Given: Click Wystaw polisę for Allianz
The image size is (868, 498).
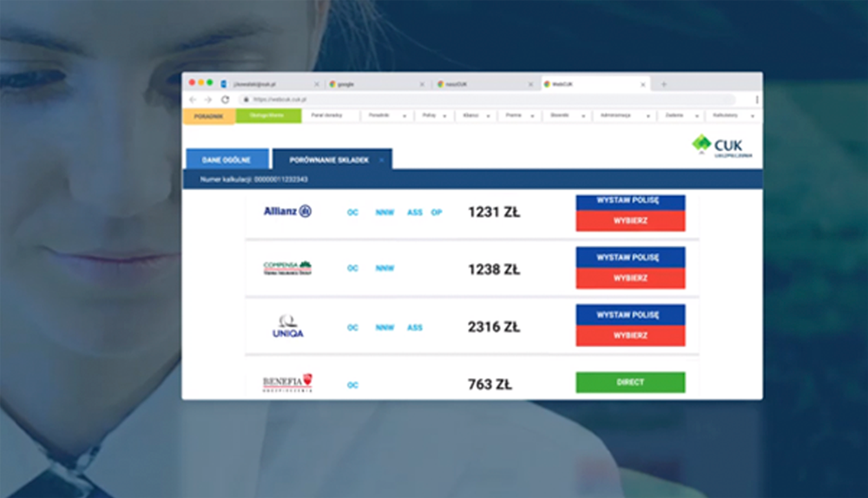Looking at the screenshot, I should 630,201.
